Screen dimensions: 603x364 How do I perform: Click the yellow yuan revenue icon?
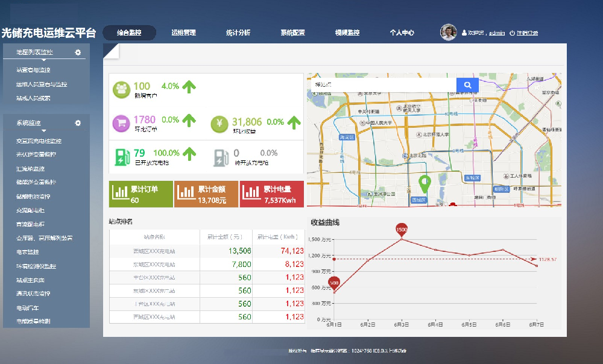click(219, 123)
